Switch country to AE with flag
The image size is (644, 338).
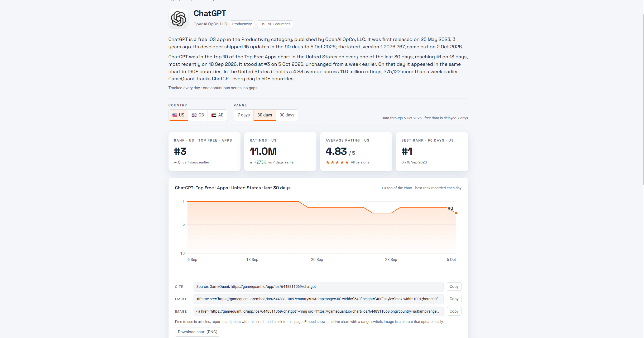[x=217, y=115]
